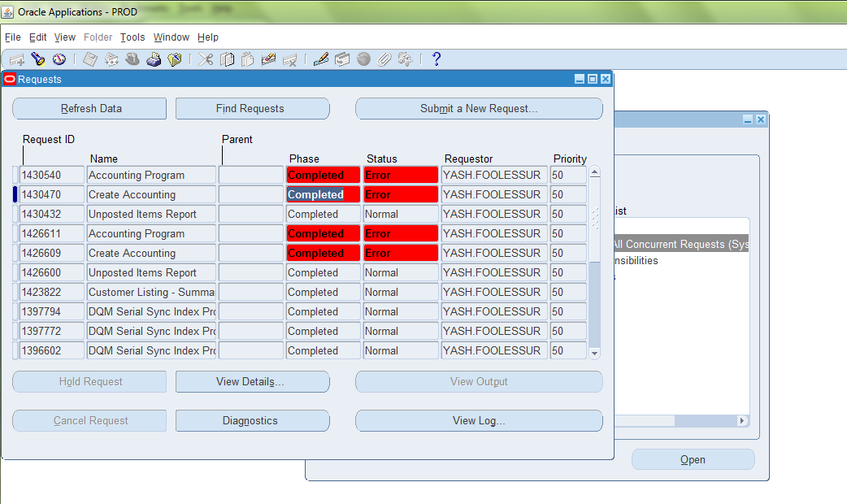Screen dimensions: 847x504
Task: Select the Request ID 1430432 field
Action: (x=51, y=215)
